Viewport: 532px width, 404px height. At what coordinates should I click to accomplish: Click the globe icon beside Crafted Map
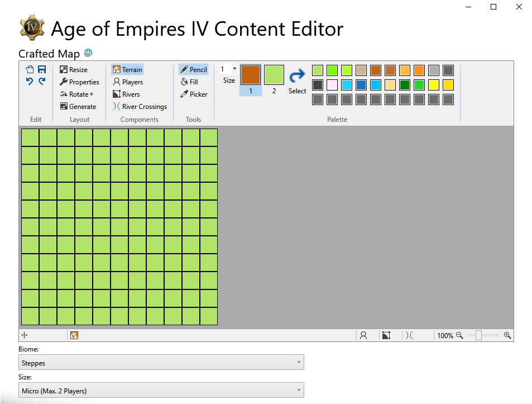click(88, 53)
